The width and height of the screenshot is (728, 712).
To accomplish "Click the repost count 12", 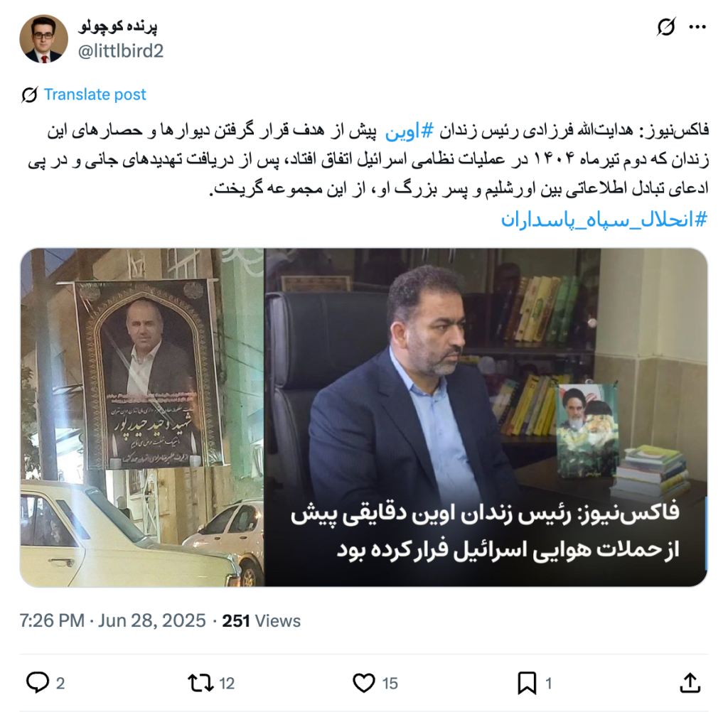I will click(227, 684).
